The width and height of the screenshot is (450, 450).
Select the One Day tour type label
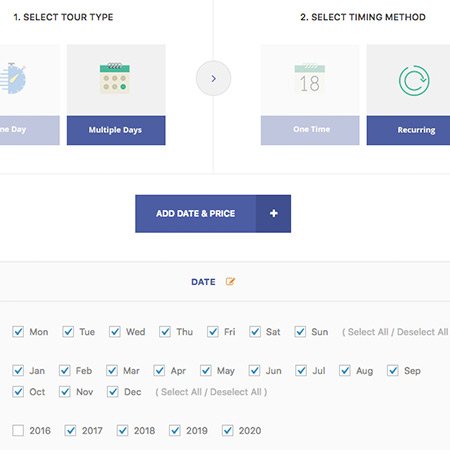coord(13,130)
